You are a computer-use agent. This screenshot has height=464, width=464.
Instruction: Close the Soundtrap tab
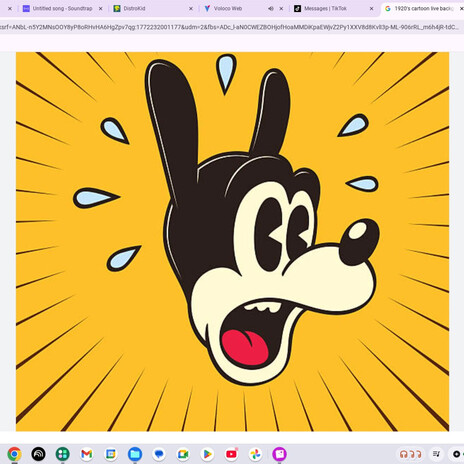100,9
